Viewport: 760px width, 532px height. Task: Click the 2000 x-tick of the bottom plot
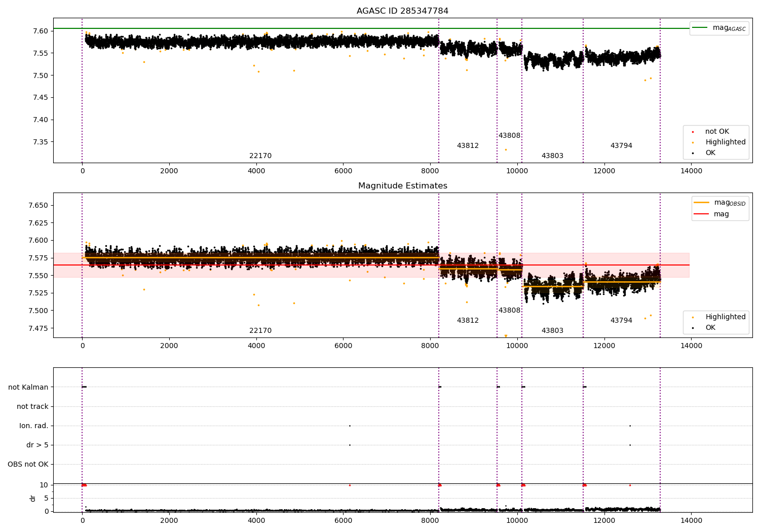click(x=169, y=521)
